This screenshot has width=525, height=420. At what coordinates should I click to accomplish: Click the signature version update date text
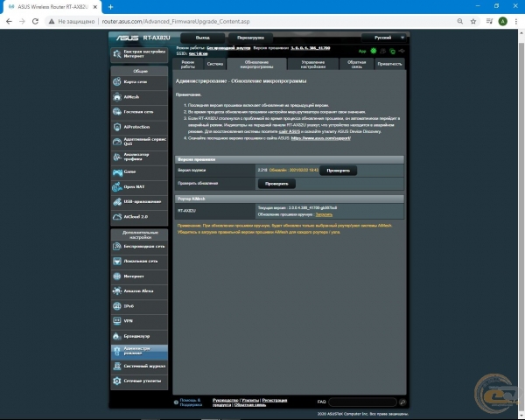294,170
